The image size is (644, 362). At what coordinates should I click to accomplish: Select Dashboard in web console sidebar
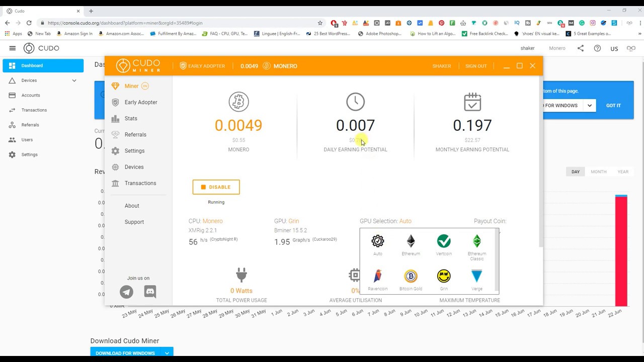click(x=43, y=65)
